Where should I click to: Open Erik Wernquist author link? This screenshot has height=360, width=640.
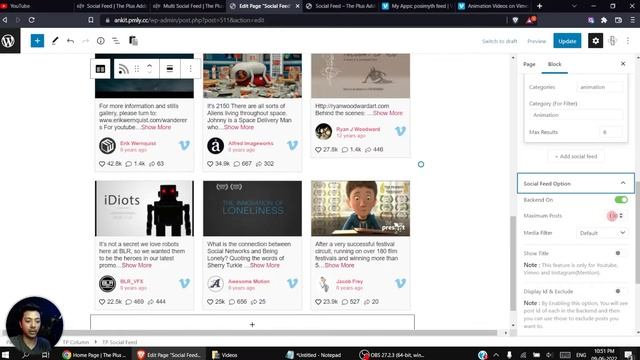point(138,143)
